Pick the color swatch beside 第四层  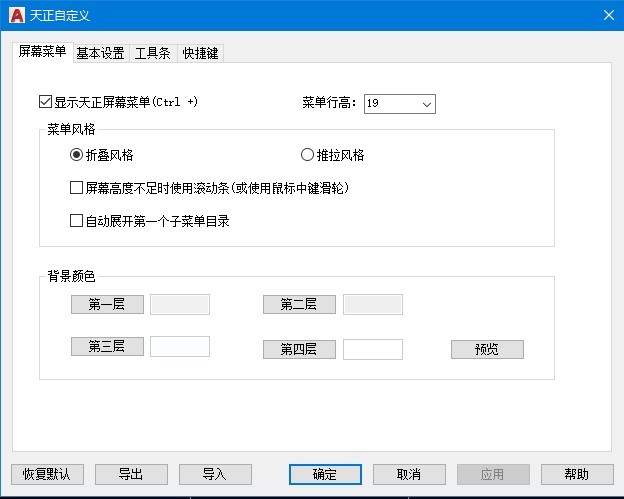click(373, 349)
